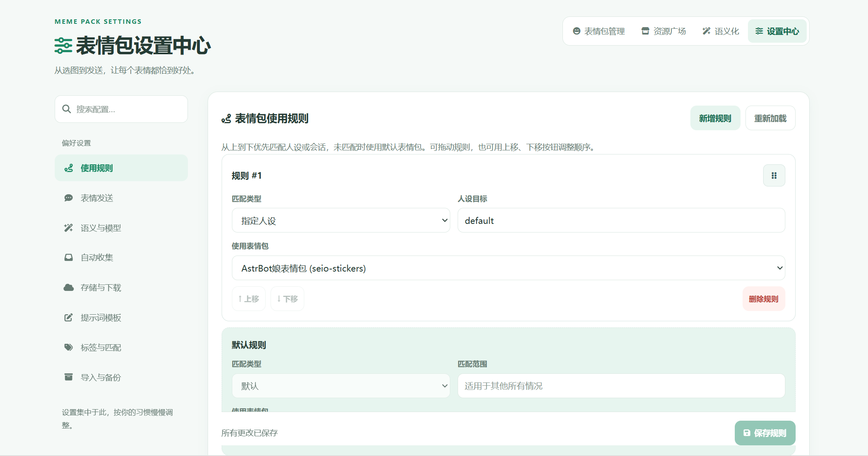The width and height of the screenshot is (868, 456).
Task: Open 存储与下载 settings section
Action: (121, 288)
